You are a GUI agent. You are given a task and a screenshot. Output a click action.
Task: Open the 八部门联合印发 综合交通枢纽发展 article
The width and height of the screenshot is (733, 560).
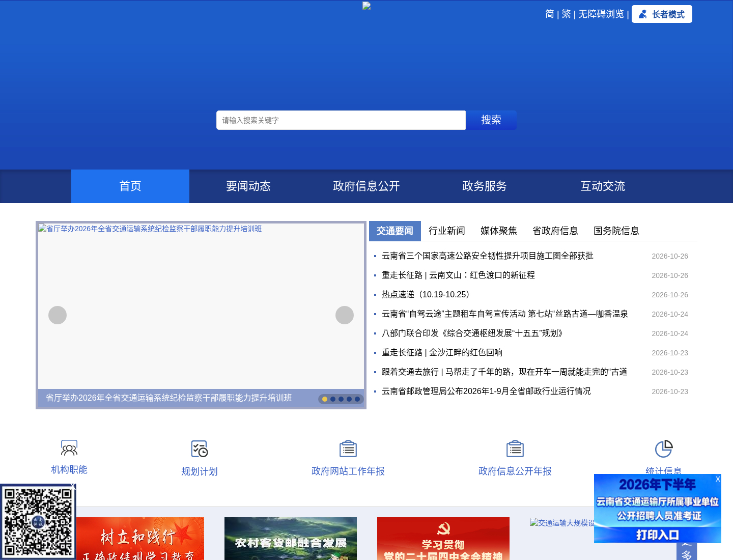coord(474,333)
